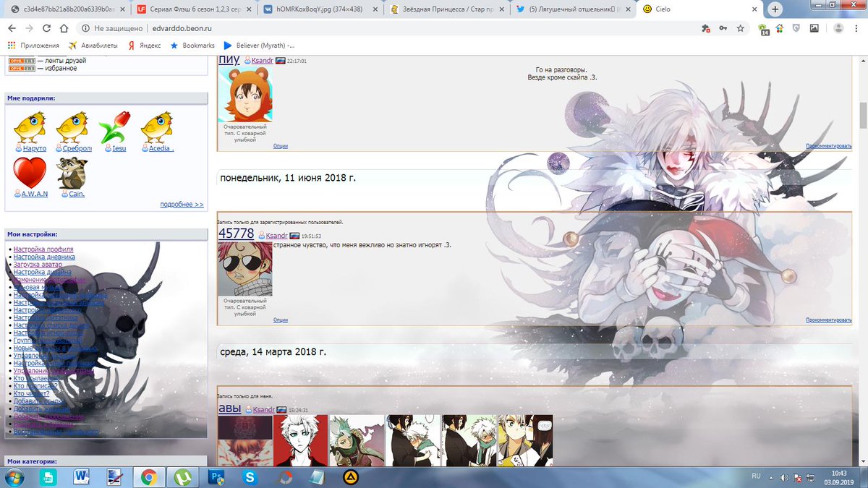
Task: Click the sunglasses avatar in the 45778 post
Action: click(x=245, y=269)
